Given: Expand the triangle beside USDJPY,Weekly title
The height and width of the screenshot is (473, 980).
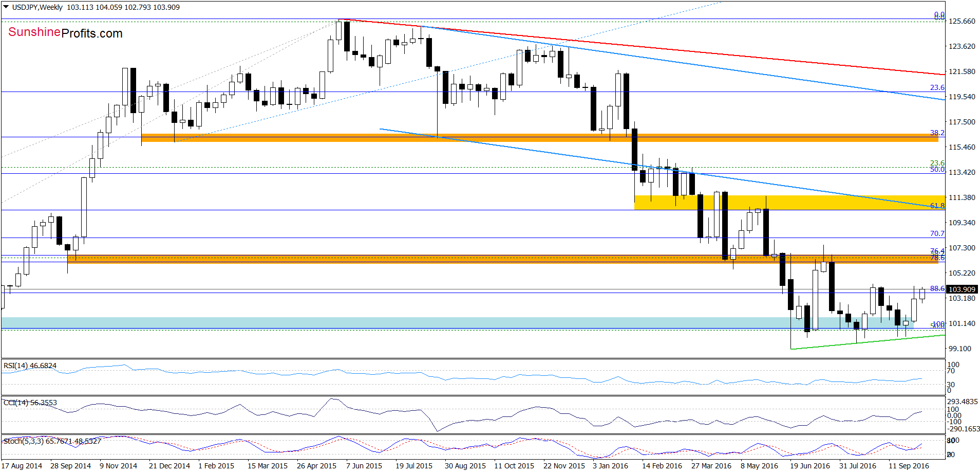Looking at the screenshot, I should point(6,7).
